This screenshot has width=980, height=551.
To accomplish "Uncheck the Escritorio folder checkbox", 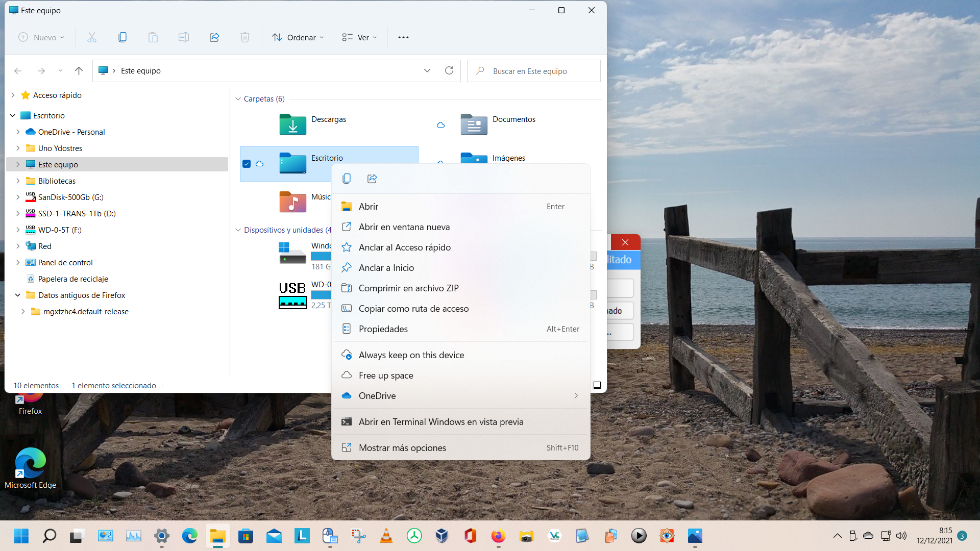I will tap(247, 164).
